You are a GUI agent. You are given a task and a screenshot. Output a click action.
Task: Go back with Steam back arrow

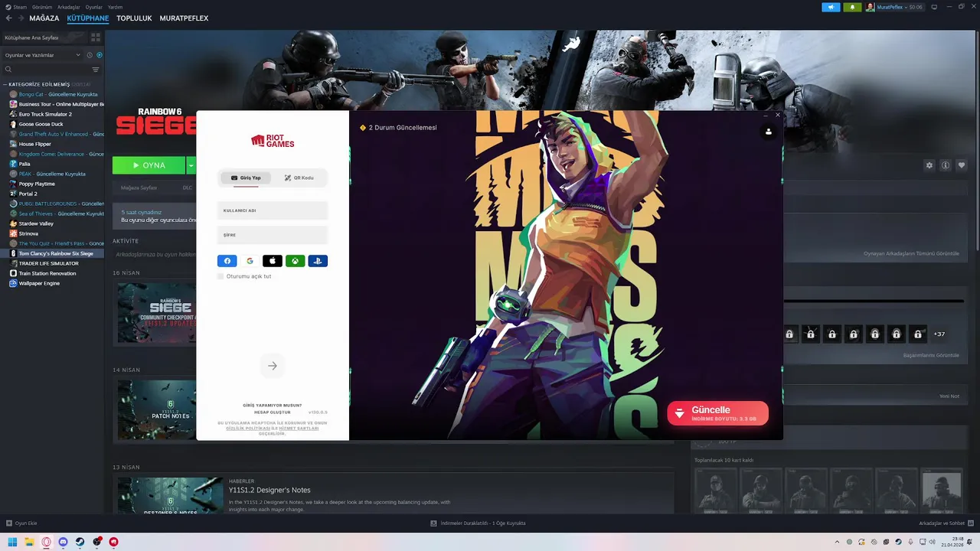click(9, 18)
